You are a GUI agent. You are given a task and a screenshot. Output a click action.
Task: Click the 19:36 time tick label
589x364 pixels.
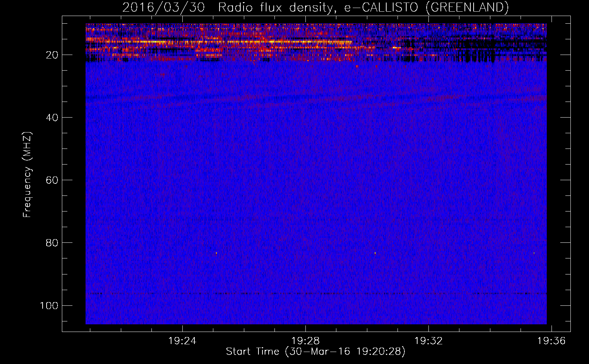(x=552, y=341)
